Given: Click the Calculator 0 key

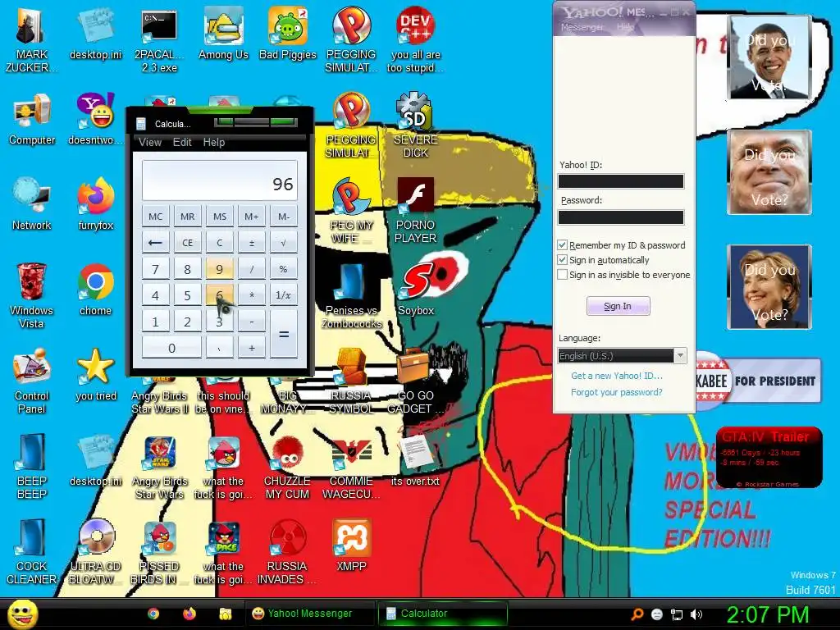Looking at the screenshot, I should tap(171, 348).
